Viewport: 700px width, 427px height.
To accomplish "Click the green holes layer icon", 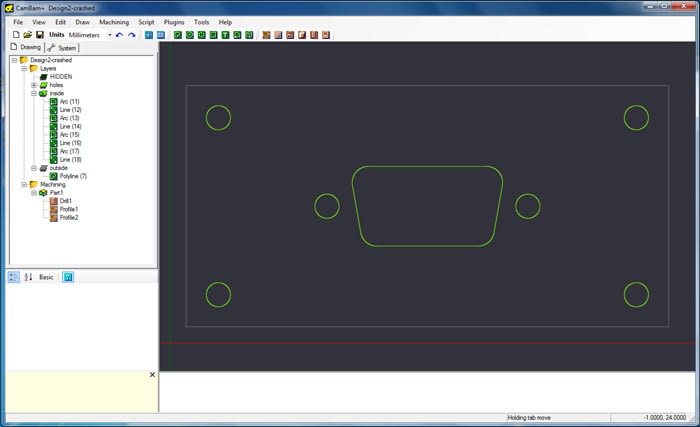I will (43, 85).
